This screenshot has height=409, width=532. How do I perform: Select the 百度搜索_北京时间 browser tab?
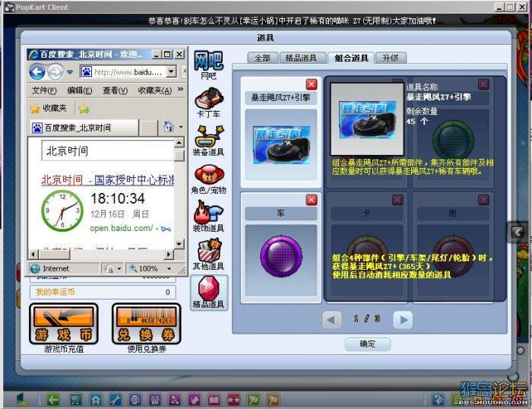pos(84,128)
